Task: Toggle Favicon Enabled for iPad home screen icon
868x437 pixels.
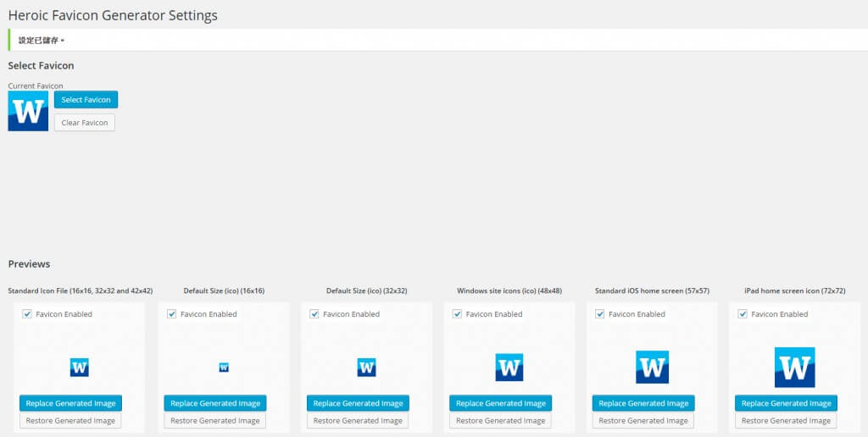Action: [x=743, y=314]
